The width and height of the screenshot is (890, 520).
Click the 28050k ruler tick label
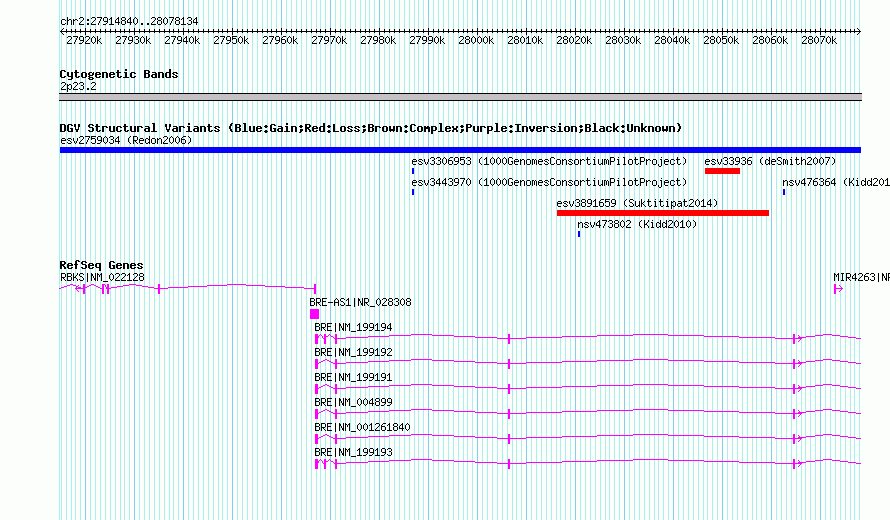tap(721, 40)
